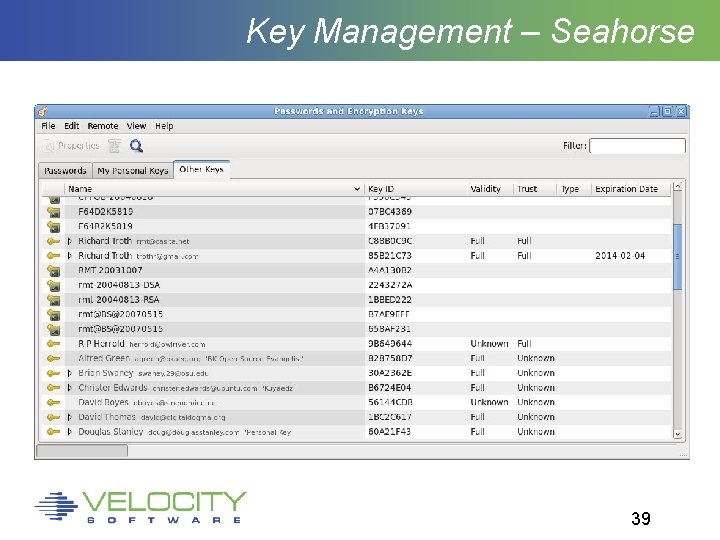The height and width of the screenshot is (540, 720).
Task: Click the window resize grip corner
Action: pyautogui.click(x=683, y=454)
